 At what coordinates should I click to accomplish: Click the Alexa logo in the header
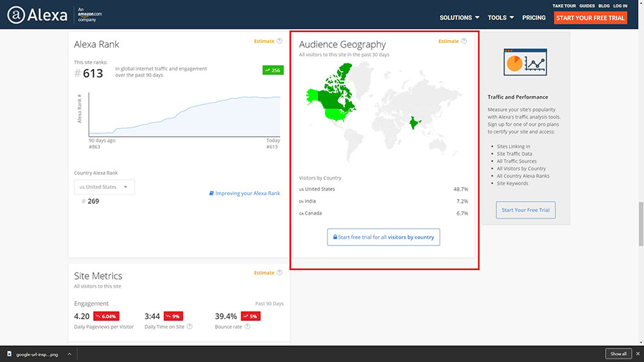click(37, 15)
